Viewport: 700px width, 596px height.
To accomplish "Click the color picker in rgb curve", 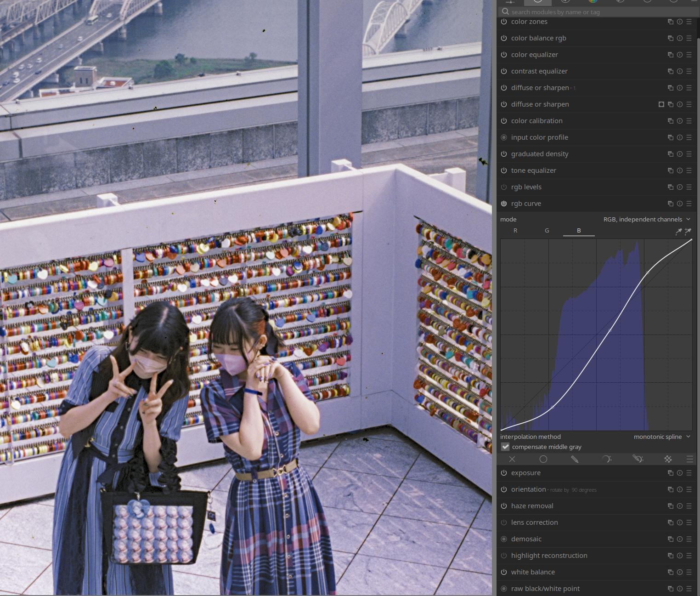I will pyautogui.click(x=678, y=231).
